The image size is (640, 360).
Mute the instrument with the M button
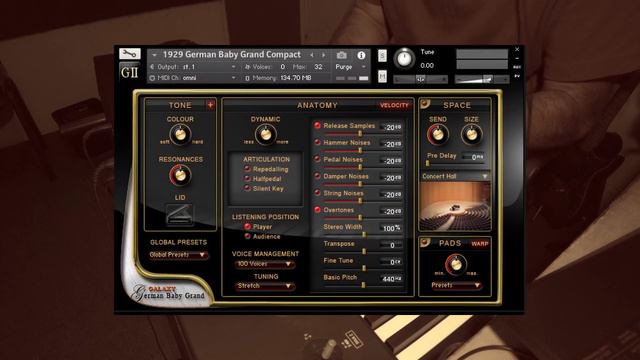pyautogui.click(x=382, y=76)
